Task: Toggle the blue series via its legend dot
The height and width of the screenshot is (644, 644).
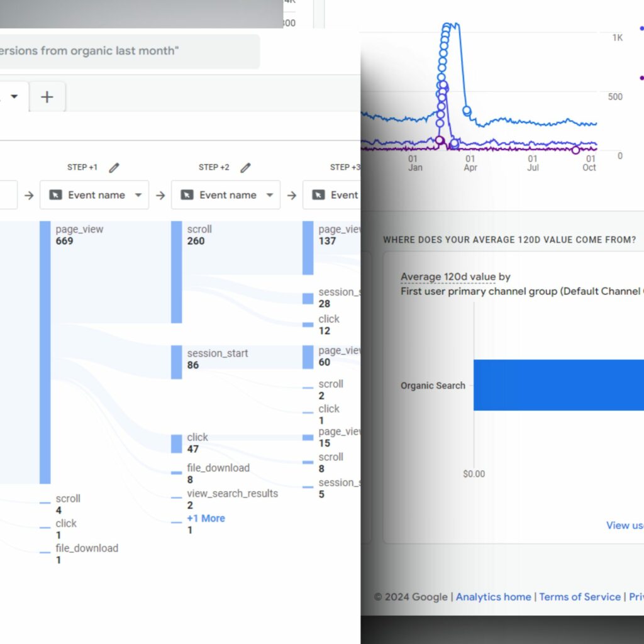Action: (640, 28)
